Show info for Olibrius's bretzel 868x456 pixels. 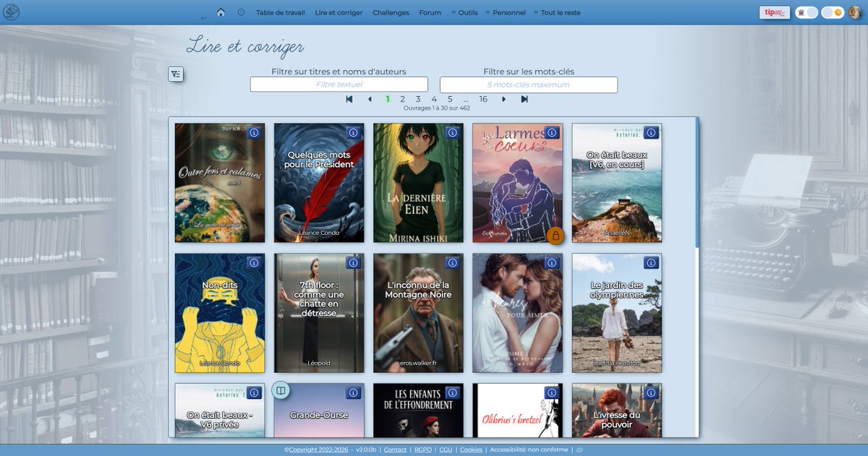pos(552,393)
